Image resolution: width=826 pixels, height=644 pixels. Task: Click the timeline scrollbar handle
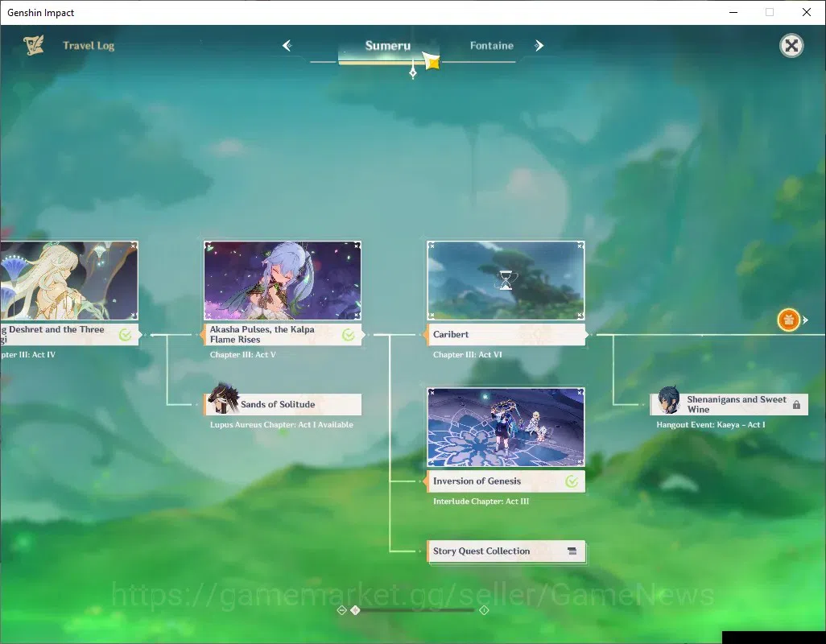(x=355, y=609)
